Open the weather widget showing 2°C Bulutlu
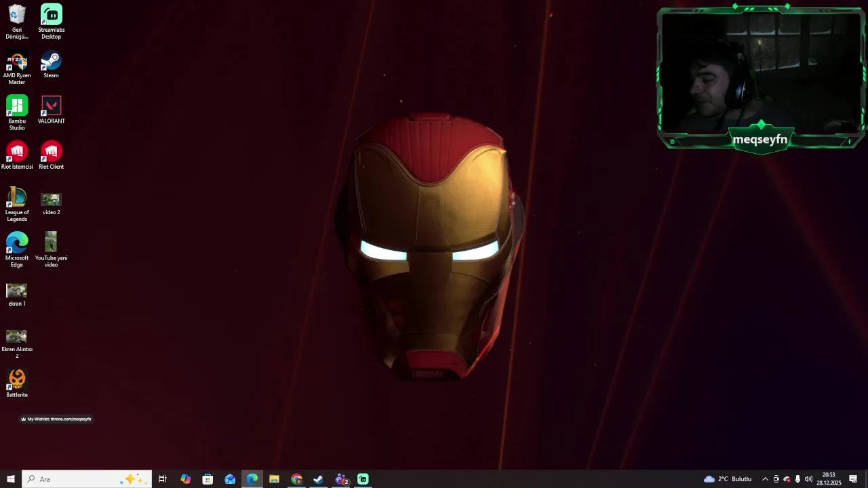868x488 pixels. pos(728,479)
